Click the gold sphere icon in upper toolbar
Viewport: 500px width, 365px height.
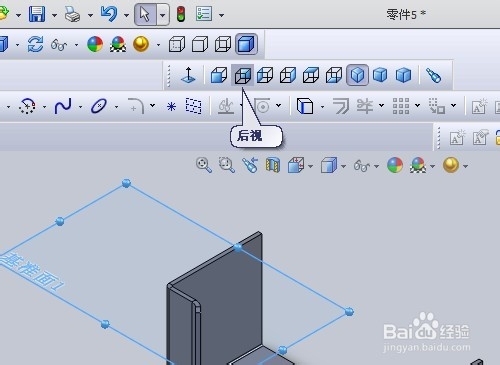click(141, 44)
